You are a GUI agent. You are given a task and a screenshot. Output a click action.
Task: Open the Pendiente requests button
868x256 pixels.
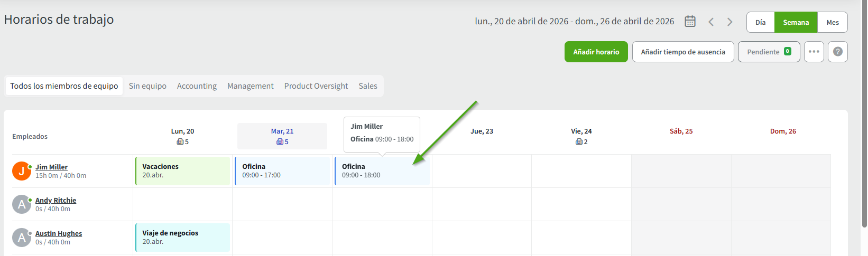(769, 52)
